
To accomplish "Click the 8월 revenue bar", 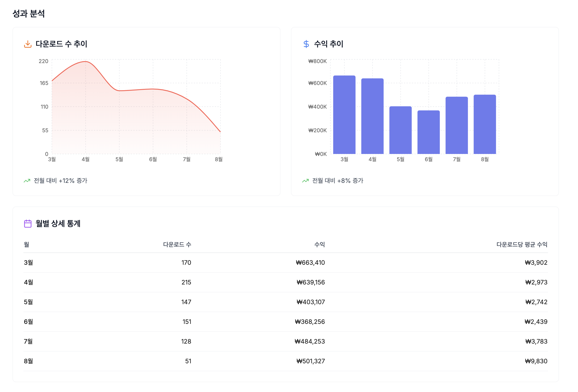I will tap(485, 124).
